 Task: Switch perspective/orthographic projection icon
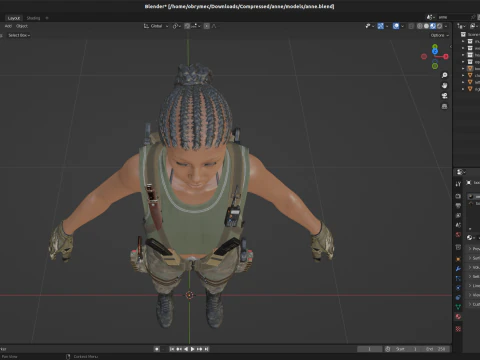click(x=444, y=106)
